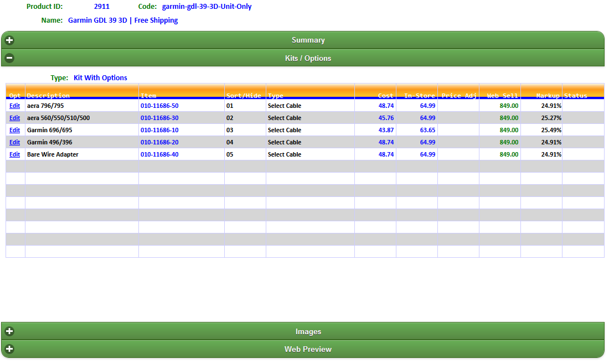Expand the Summary section plus icon
Viewport: 609px width, 364px height.
point(9,40)
